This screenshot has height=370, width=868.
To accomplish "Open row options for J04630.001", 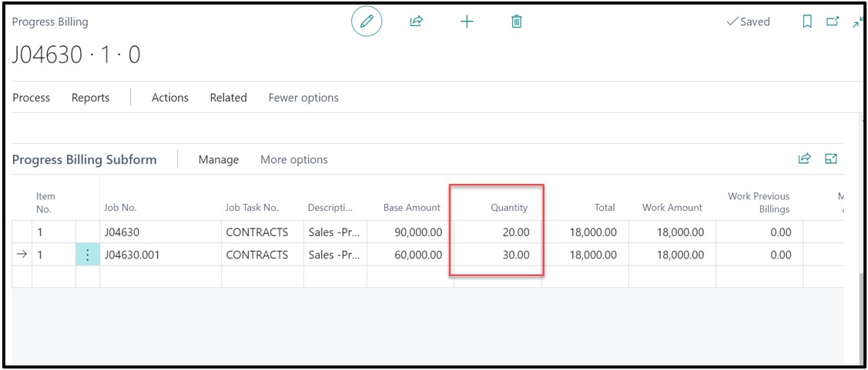I will [x=88, y=255].
